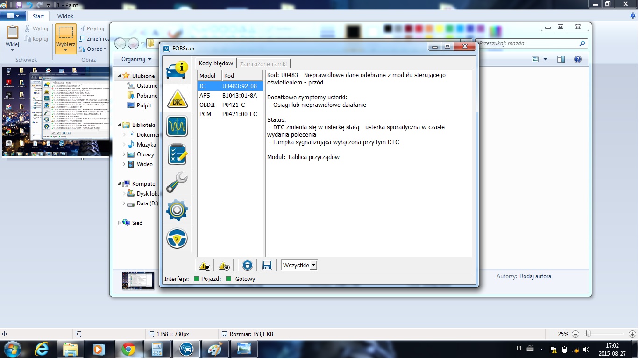639x364 pixels.
Task: Open the checklist tests section icon
Action: (x=177, y=154)
